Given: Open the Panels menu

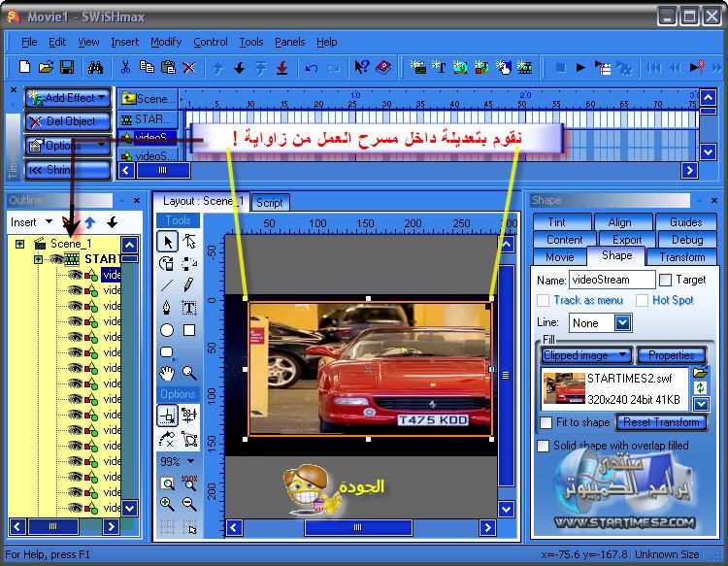Looking at the screenshot, I should coord(289,42).
